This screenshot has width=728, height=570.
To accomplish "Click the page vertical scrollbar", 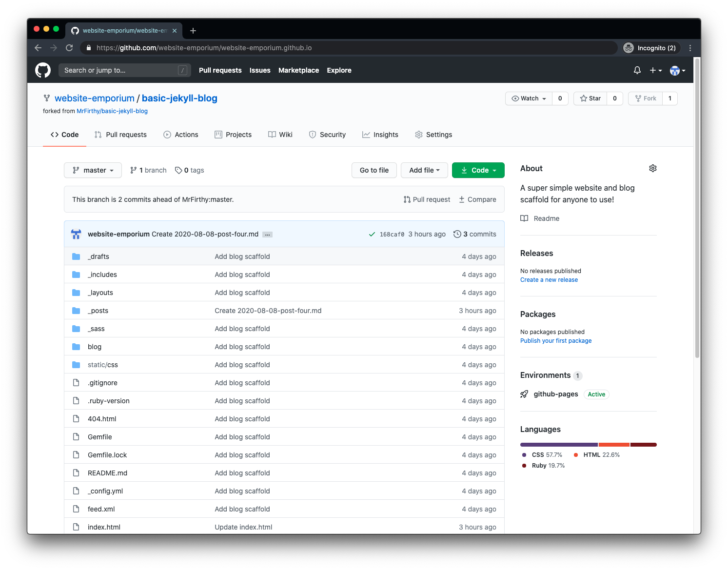I will [x=697, y=209].
